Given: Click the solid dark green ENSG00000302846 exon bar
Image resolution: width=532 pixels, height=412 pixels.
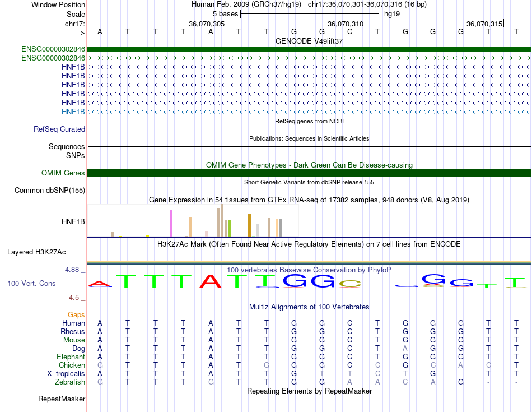Looking at the screenshot, I should pos(309,49).
